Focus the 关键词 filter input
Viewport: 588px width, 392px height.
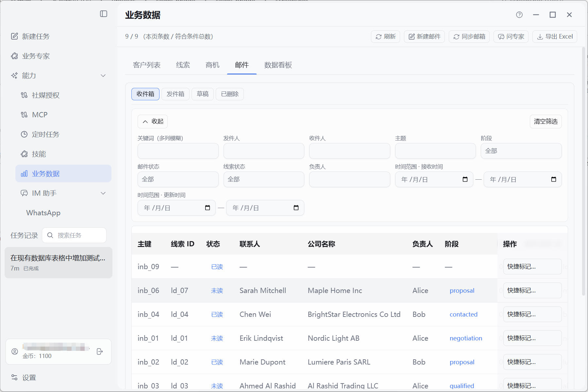(178, 151)
